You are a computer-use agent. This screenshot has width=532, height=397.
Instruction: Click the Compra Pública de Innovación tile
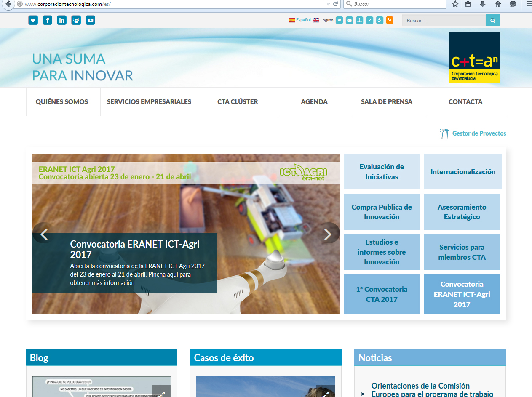(x=382, y=212)
